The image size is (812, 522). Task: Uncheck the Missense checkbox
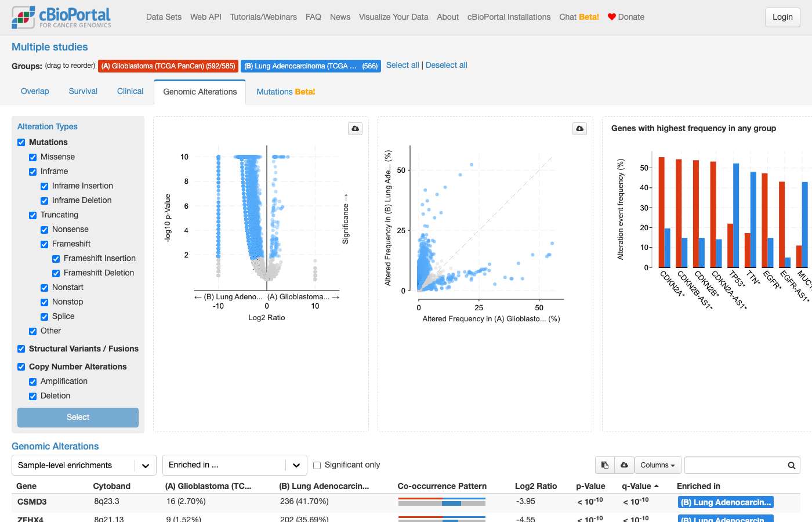33,157
